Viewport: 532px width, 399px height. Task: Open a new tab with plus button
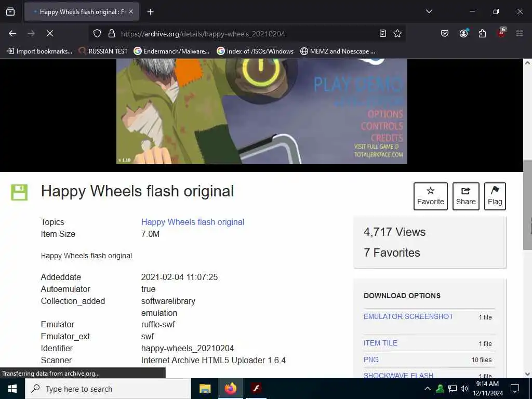150,12
